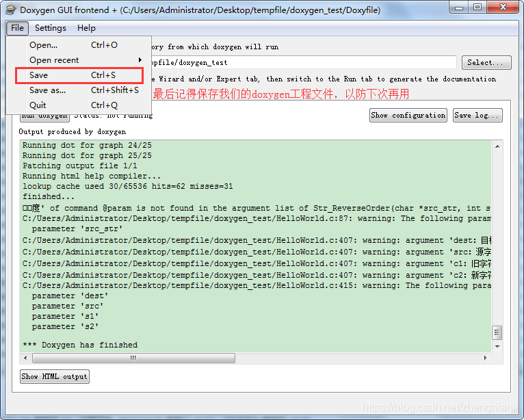Click the "parameter 'src_str'" line
This screenshot has height=420, width=524.
[77, 229]
